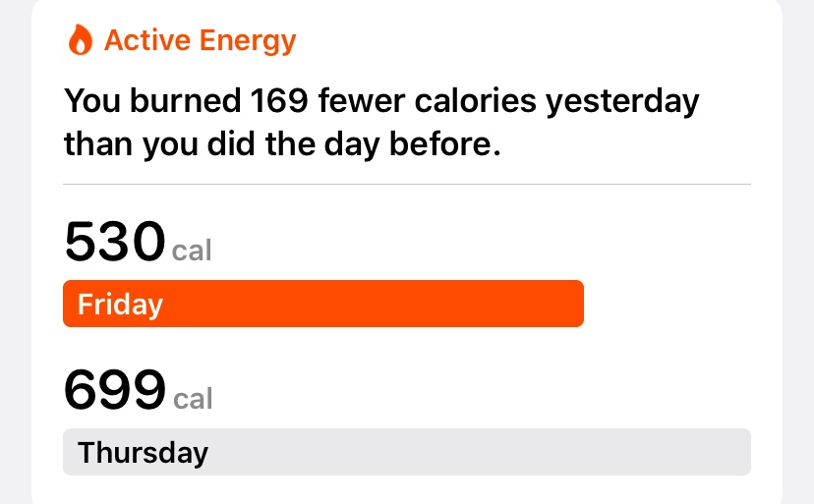The image size is (814, 504).
Task: Click the word 'yesterday' in the summary
Action: coord(622,102)
